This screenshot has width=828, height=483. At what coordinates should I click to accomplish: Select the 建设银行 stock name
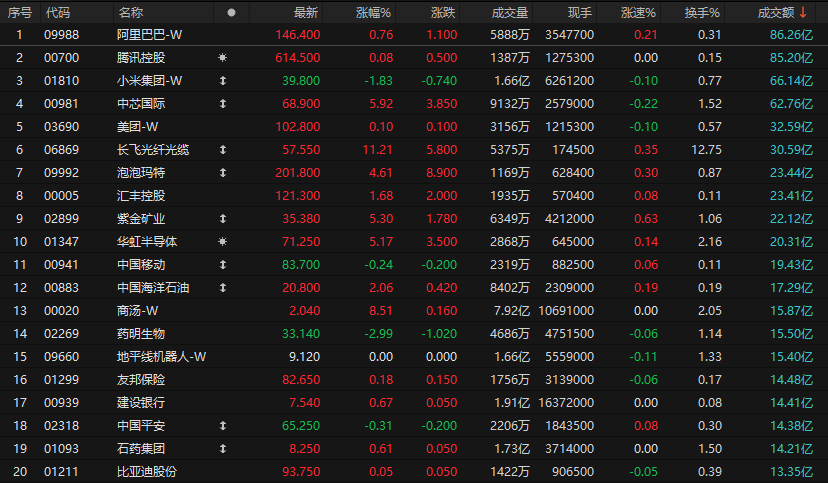tap(141, 403)
